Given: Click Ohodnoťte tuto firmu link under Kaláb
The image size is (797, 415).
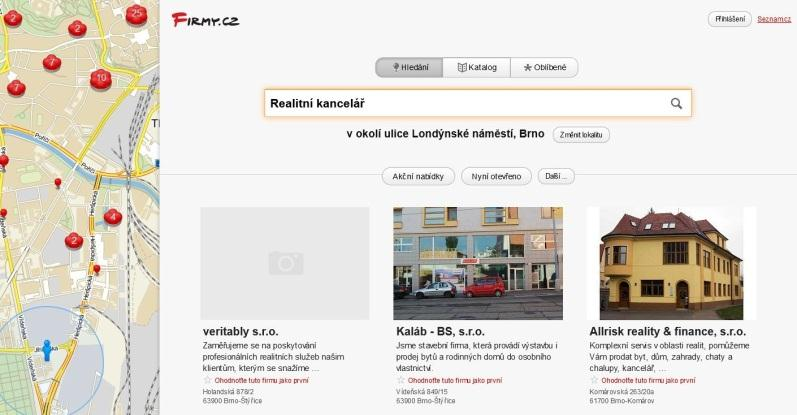Looking at the screenshot, I should 455,380.
